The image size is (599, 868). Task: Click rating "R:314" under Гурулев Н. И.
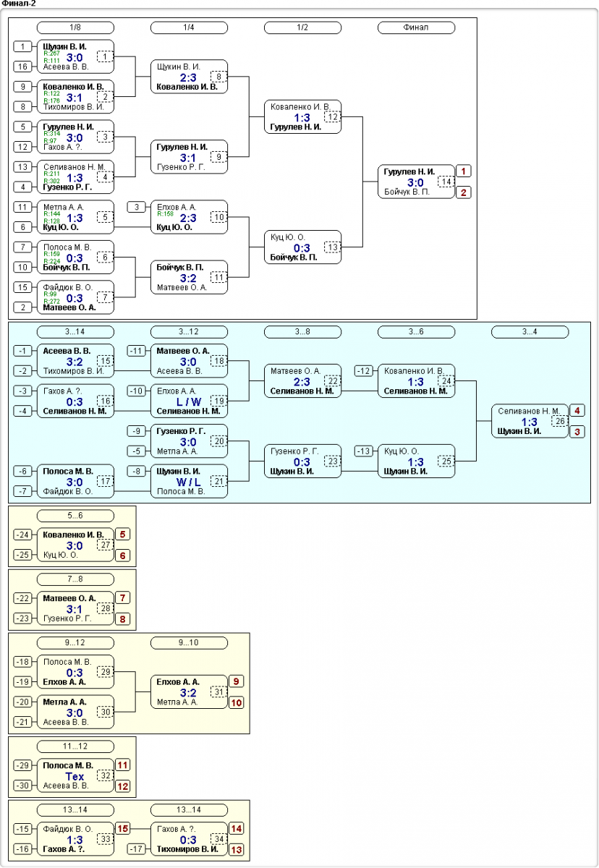click(x=51, y=134)
